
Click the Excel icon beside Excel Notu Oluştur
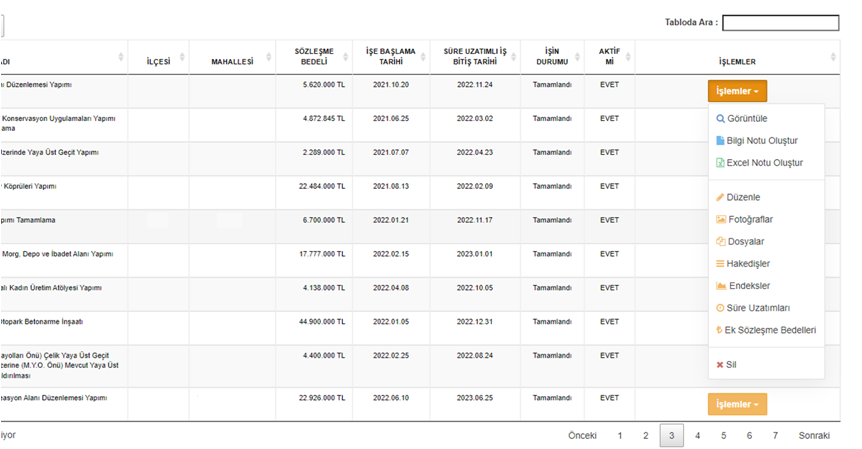721,162
